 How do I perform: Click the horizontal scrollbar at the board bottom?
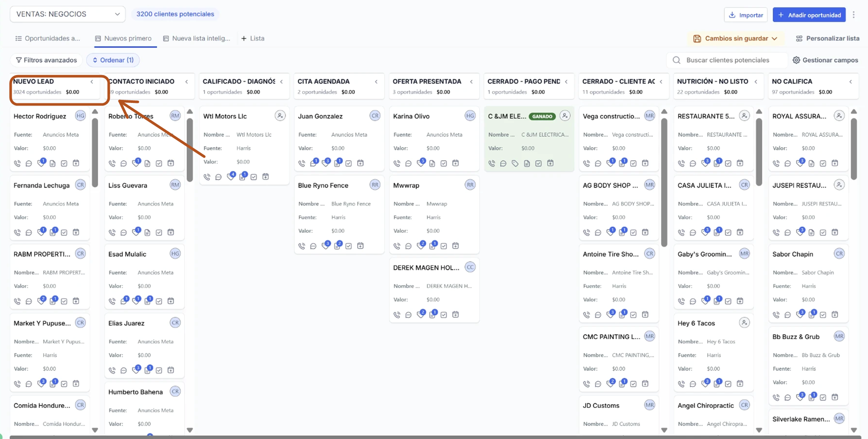point(435,437)
